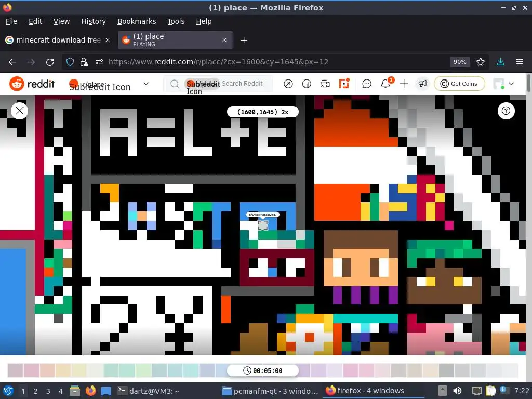
Task: Launch Firefox from taskbar quick launch
Action: [90, 391]
